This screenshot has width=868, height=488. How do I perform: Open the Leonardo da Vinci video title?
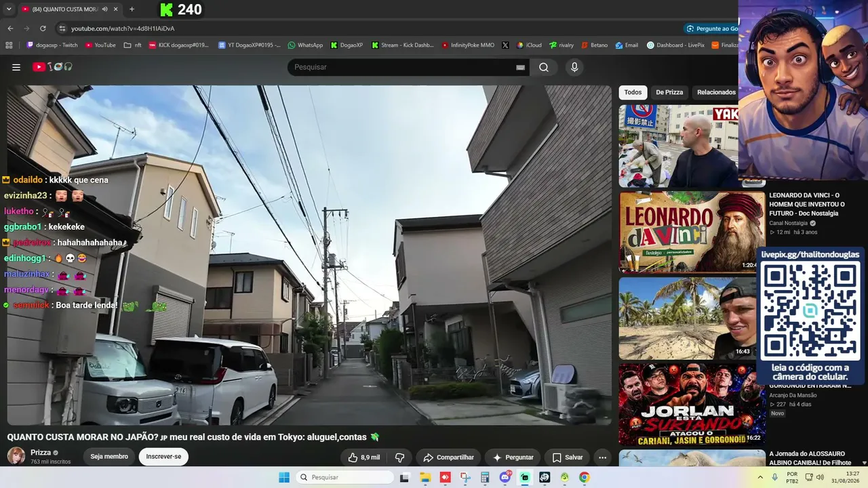807,204
